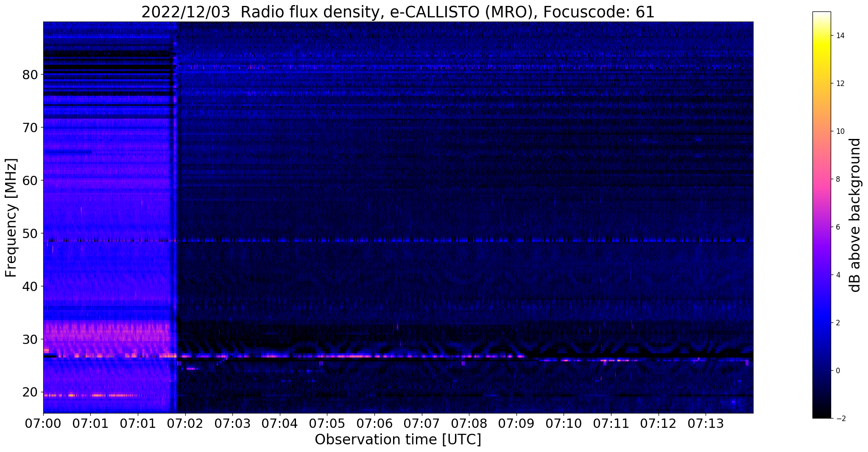This screenshot has height=452, width=868.
Task: Click the 12 value on the colorbar
Action: pyautogui.click(x=840, y=83)
